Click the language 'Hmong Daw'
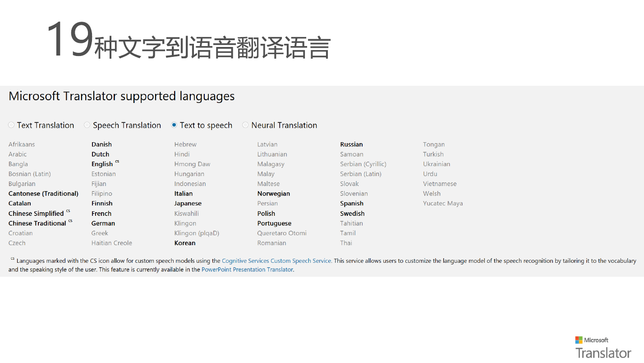 click(x=193, y=164)
